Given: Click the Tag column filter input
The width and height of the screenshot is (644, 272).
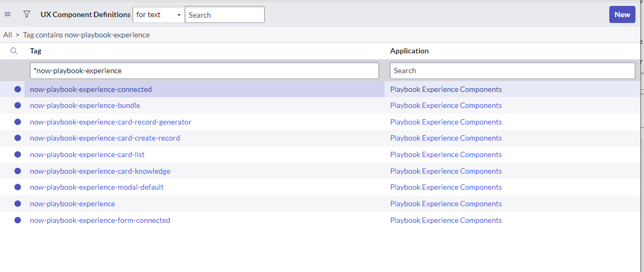Looking at the screenshot, I should tap(205, 71).
